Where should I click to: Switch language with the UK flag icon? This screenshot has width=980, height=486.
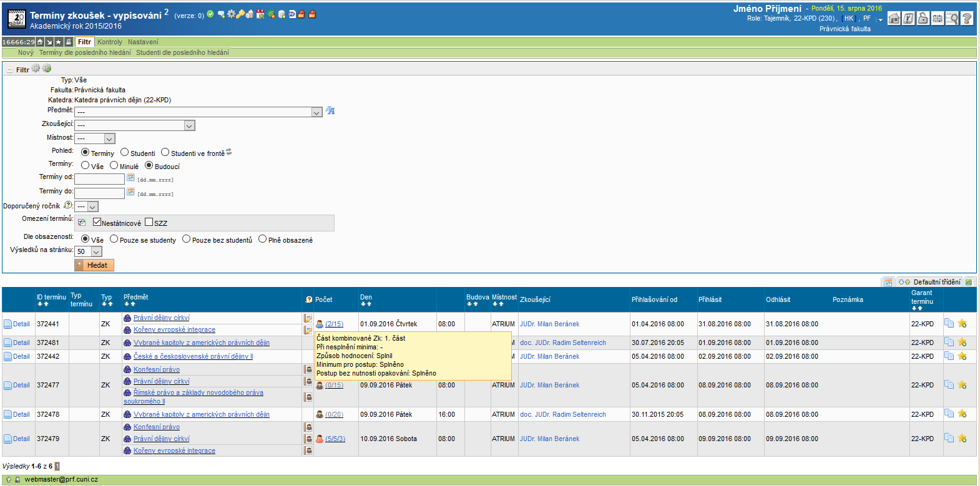coord(938,19)
